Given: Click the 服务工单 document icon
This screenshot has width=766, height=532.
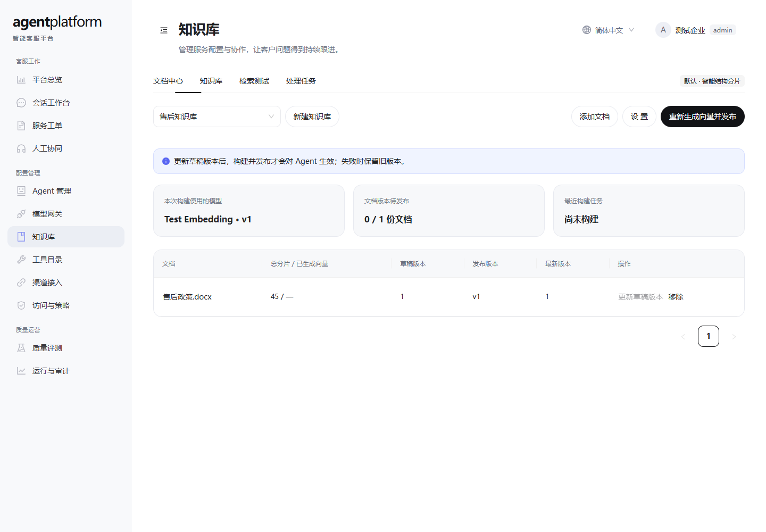Looking at the screenshot, I should pos(21,126).
